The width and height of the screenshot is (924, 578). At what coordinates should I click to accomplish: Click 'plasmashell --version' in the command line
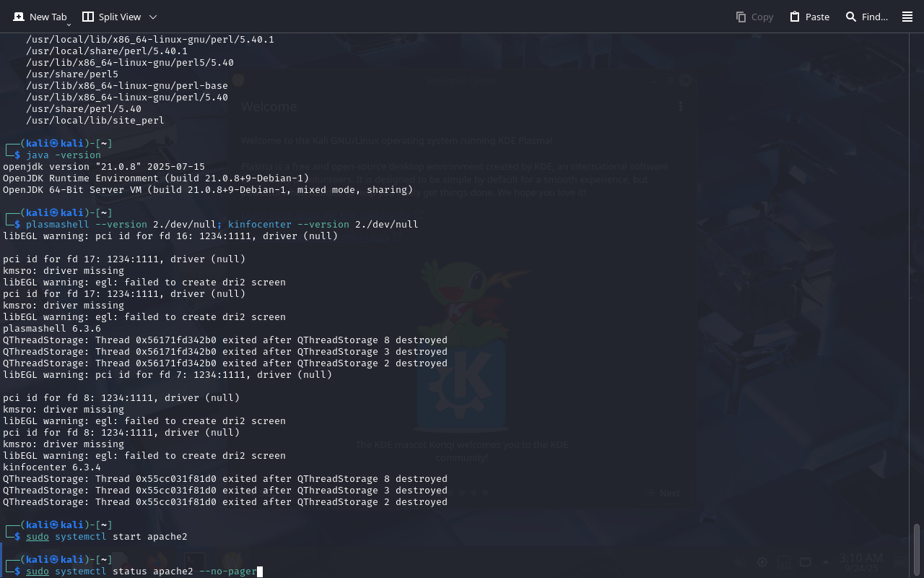click(x=87, y=225)
